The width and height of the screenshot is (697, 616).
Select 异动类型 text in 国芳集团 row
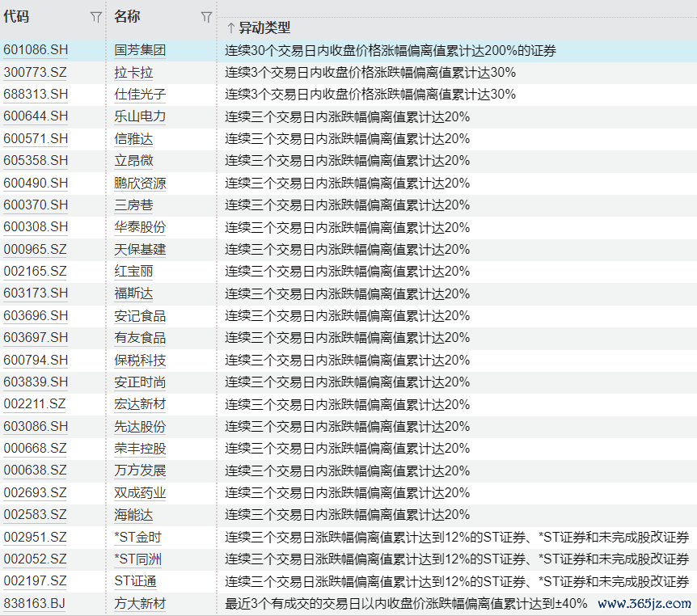point(391,50)
